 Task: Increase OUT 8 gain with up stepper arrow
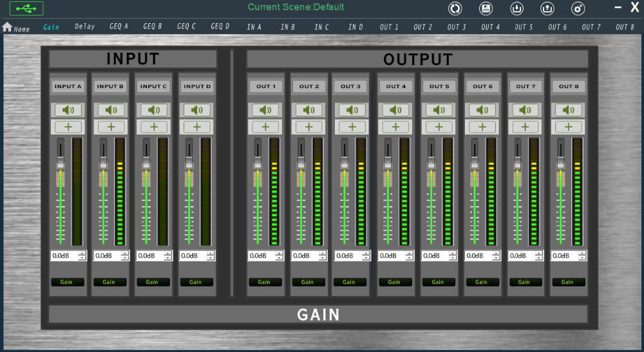coord(582,254)
